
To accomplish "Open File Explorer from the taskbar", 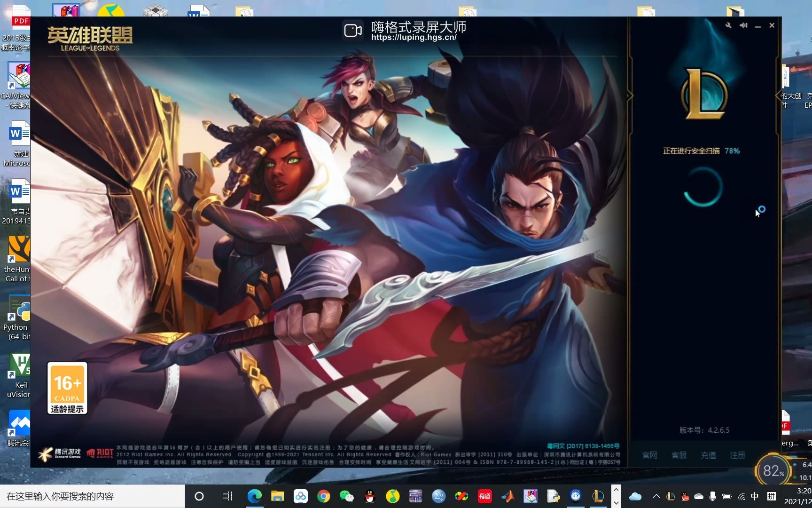I will [277, 496].
